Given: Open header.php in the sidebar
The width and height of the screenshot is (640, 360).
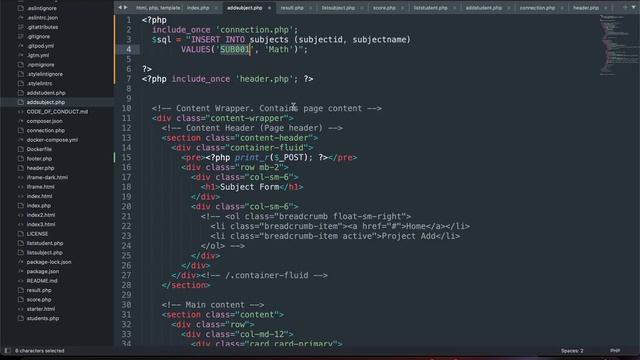Looking at the screenshot, I should pyautogui.click(x=40, y=168).
